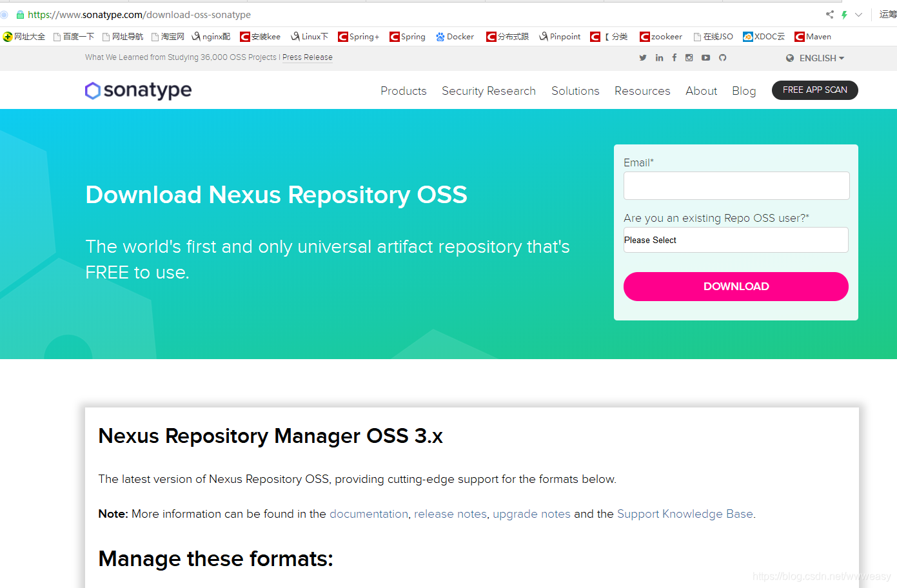Open the Maven bookmark
This screenshot has height=588, width=897.
coord(813,37)
